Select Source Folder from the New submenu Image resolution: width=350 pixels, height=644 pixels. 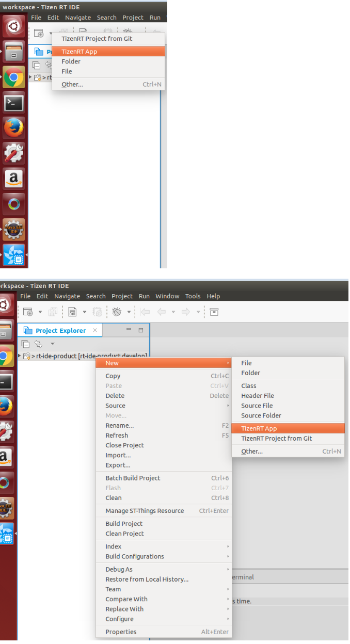[x=261, y=415]
